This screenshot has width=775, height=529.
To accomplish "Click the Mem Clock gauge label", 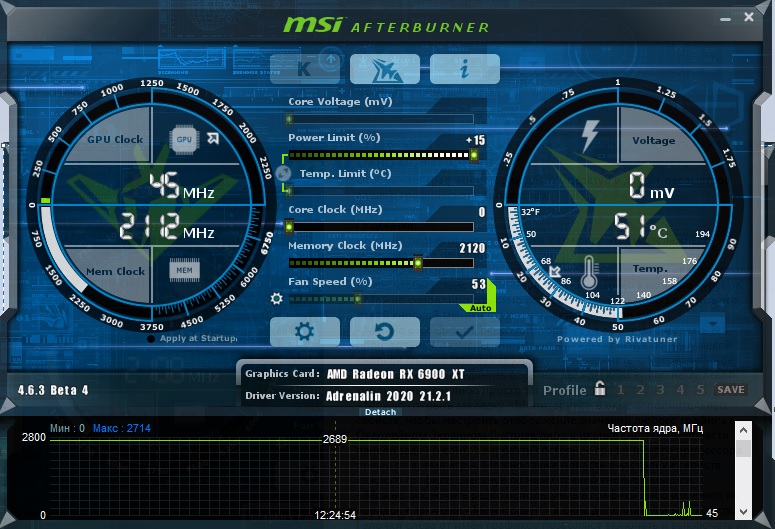I will (116, 271).
